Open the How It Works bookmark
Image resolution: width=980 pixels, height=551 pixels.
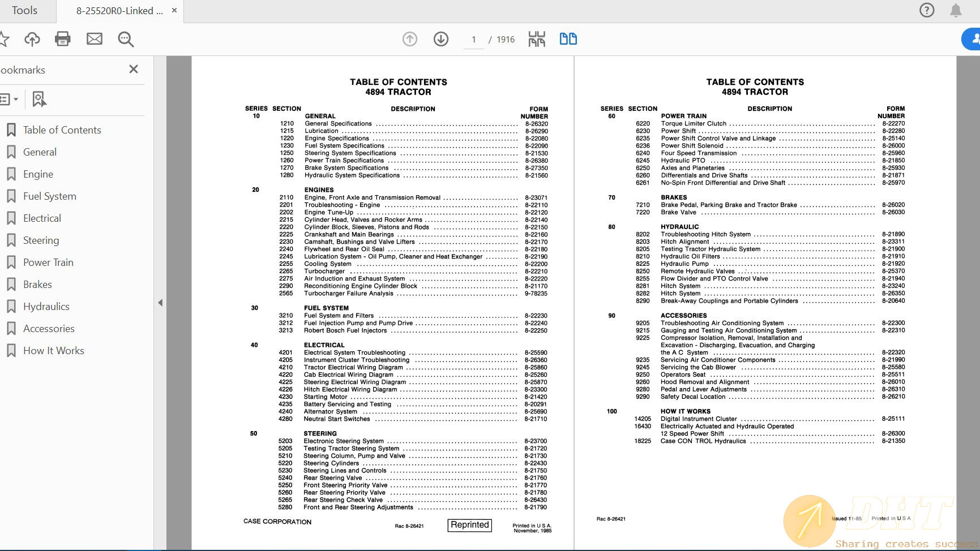tap(53, 350)
